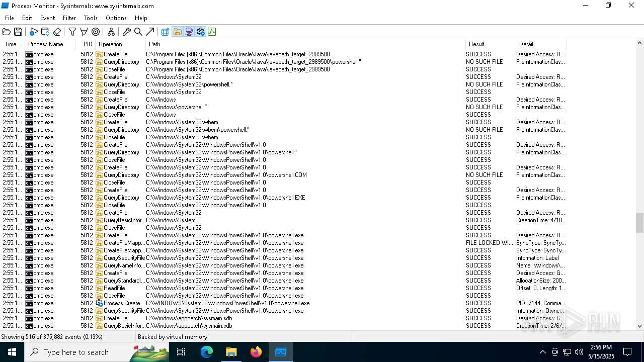
Task: Open the network icon in the tray
Action: click(567, 352)
